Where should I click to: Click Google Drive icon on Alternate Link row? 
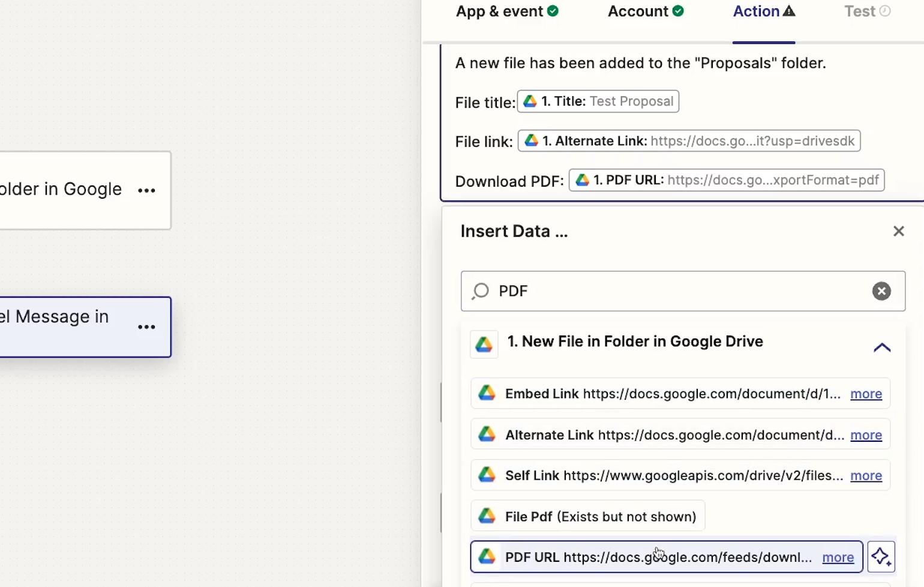click(x=487, y=434)
